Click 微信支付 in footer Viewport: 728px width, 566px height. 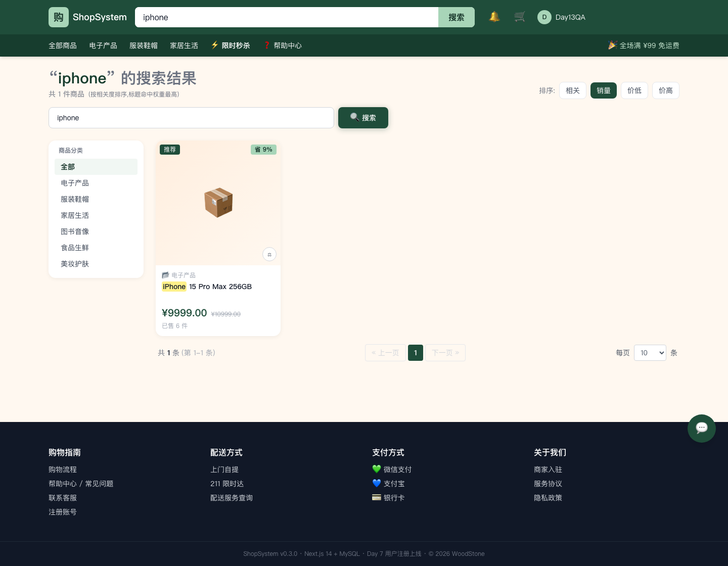[392, 469]
